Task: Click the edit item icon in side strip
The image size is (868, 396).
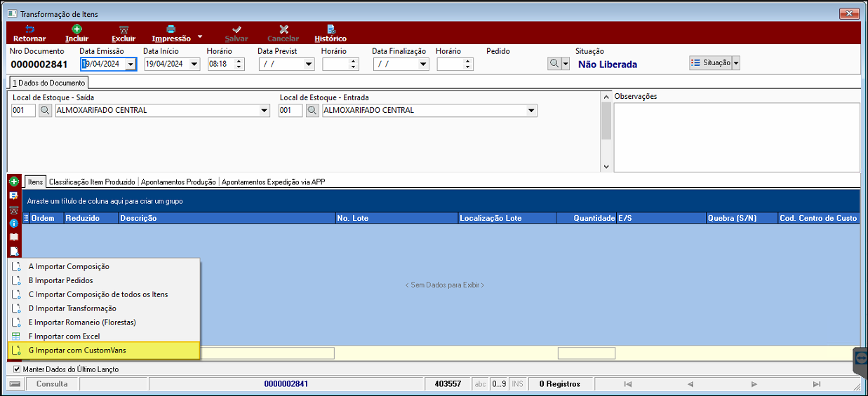Action: [13, 196]
